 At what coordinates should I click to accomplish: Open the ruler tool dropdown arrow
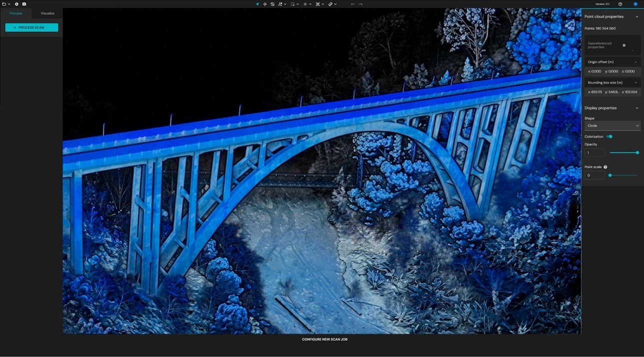pyautogui.click(x=335, y=4)
